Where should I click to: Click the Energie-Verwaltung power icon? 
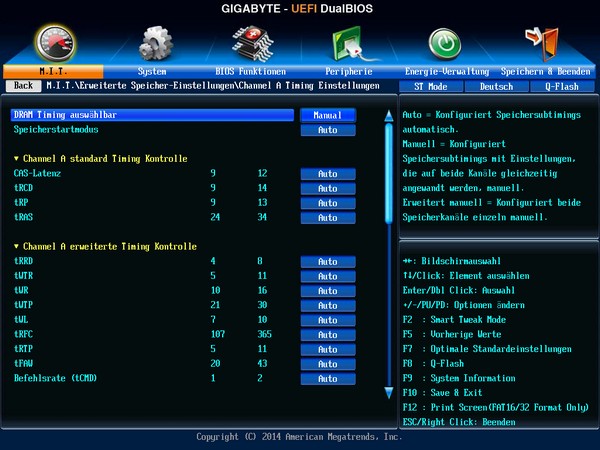point(444,44)
